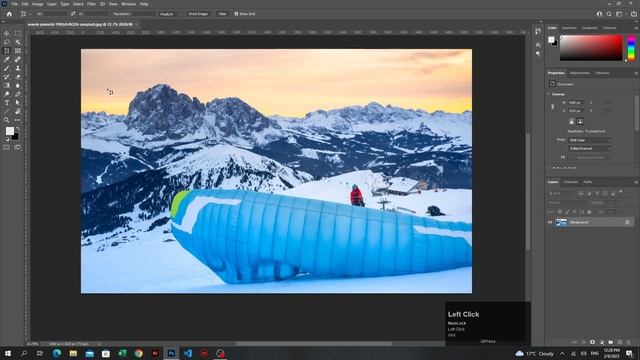
Task: Open the 8 Bits/Channel dropdown
Action: pyautogui.click(x=590, y=149)
